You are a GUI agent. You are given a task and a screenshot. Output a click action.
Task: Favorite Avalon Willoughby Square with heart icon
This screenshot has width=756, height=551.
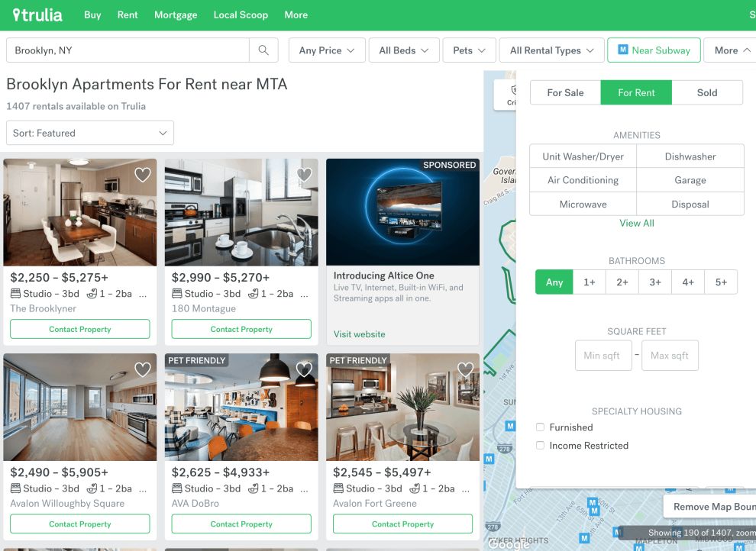coord(142,369)
